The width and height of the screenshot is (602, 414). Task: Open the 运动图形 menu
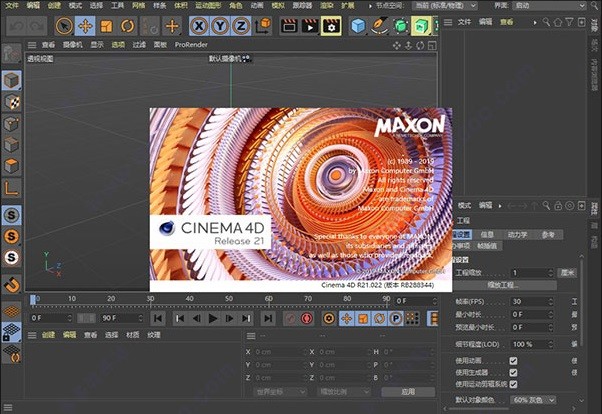point(208,5)
